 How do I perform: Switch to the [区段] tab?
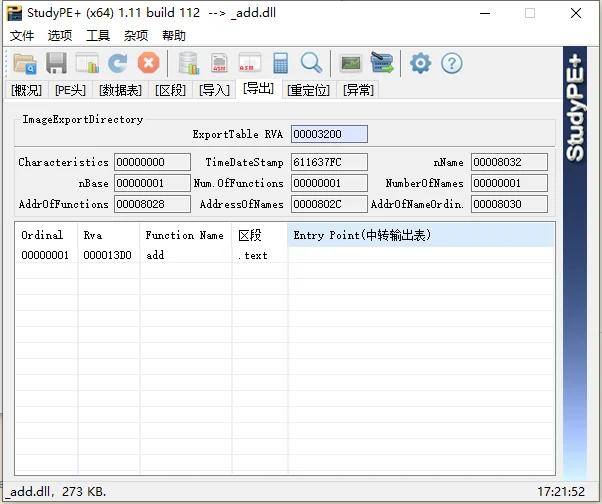(170, 90)
